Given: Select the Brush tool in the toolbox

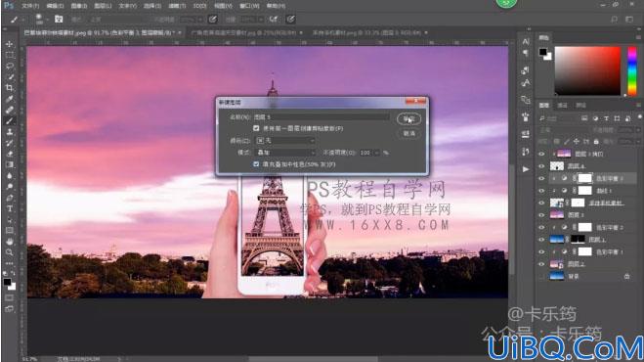Looking at the screenshot, I should click(x=10, y=121).
